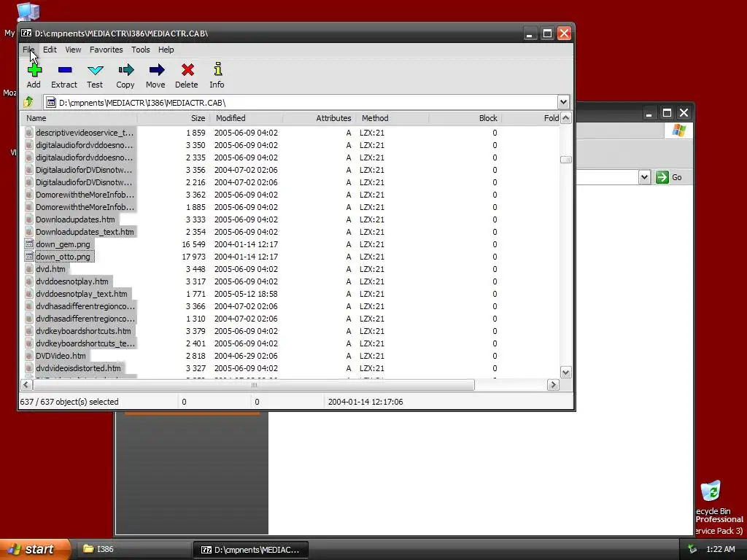
Task: Click modified date 2005-05-12 18:58
Action: tap(246, 294)
